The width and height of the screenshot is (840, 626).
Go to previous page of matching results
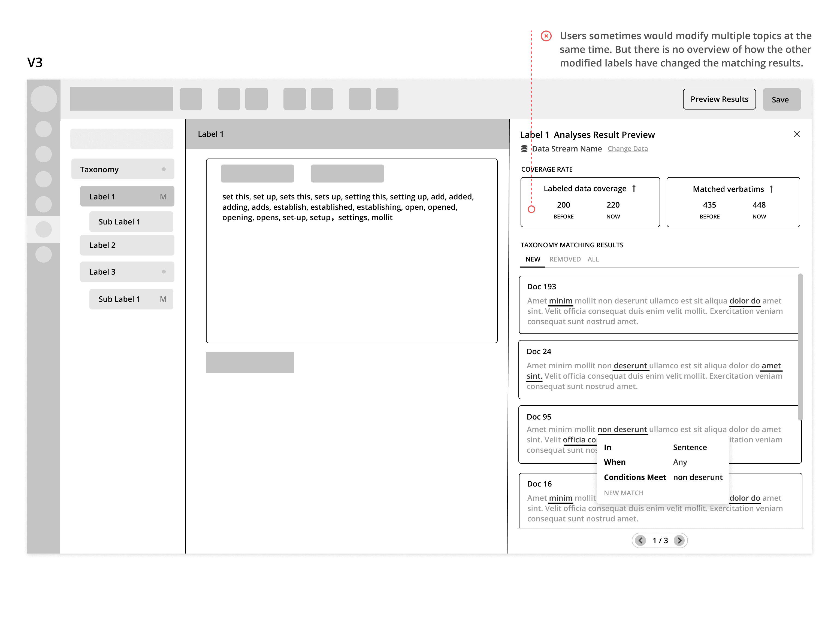click(640, 540)
